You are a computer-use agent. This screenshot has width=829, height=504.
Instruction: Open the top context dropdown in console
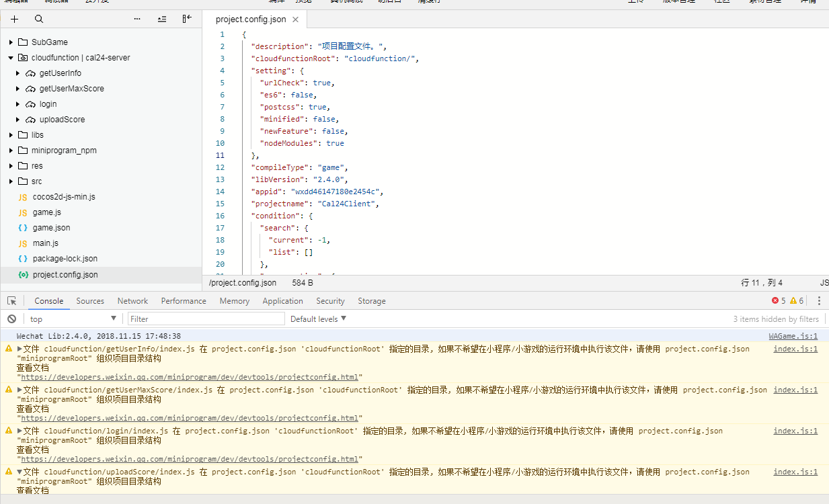(x=73, y=319)
